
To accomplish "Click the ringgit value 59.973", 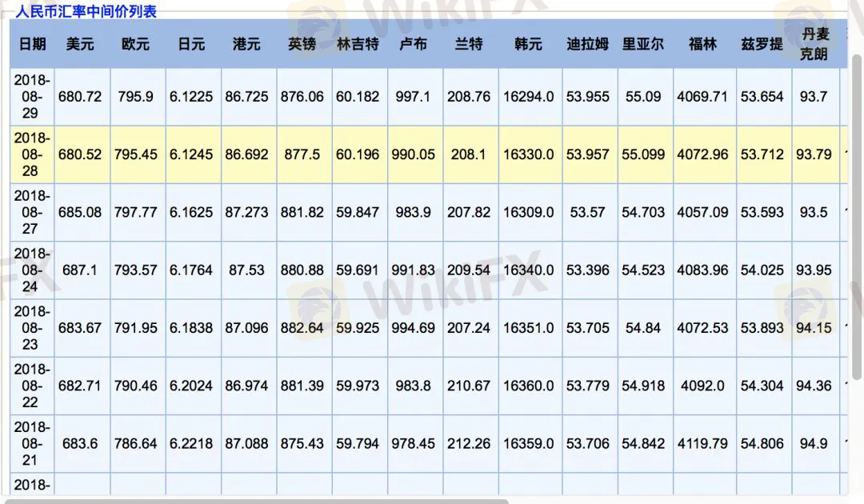I will pos(358,386).
